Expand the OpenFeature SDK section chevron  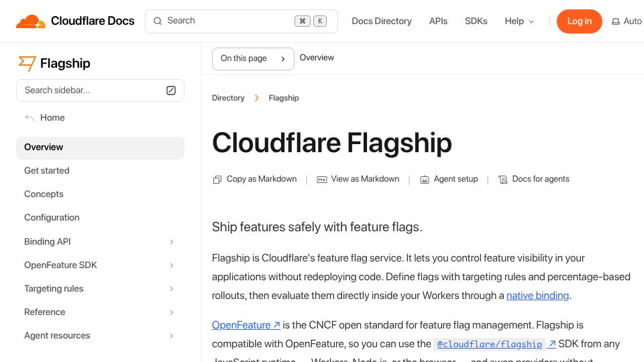(172, 265)
